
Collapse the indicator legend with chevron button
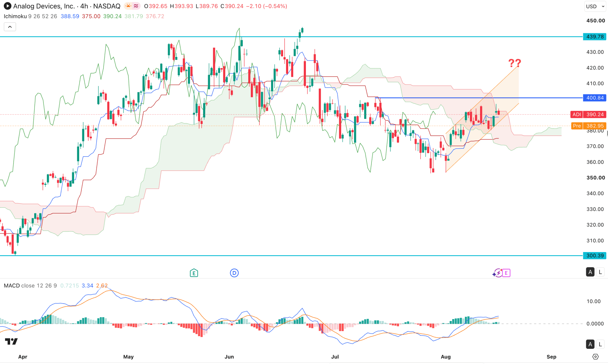pos(10,27)
